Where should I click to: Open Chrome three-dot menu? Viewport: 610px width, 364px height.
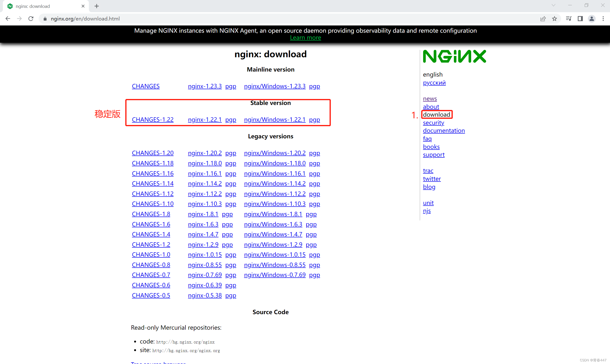coord(603,19)
